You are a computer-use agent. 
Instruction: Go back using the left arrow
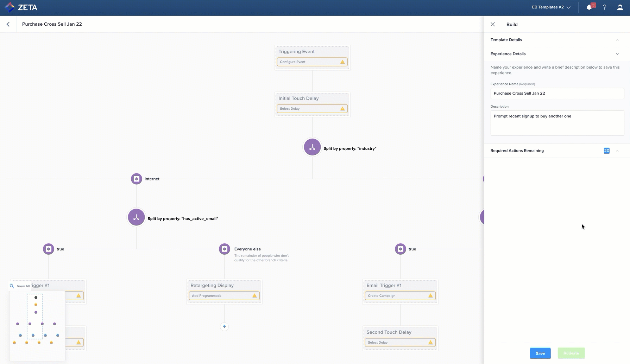[x=8, y=24]
